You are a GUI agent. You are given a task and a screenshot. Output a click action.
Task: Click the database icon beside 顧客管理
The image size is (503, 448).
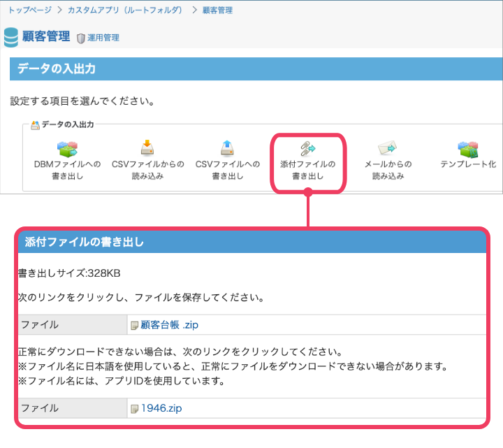coord(11,37)
